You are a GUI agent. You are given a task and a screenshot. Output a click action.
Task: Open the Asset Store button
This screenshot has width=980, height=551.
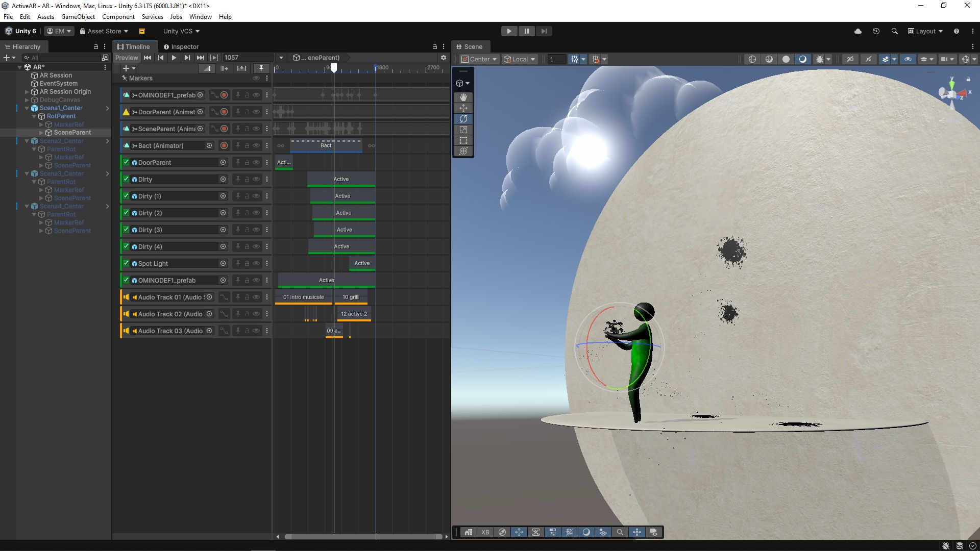pyautogui.click(x=104, y=31)
